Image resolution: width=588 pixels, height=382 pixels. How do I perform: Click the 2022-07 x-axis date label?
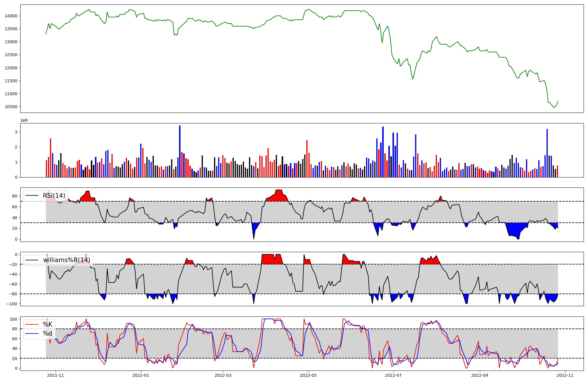click(x=393, y=375)
